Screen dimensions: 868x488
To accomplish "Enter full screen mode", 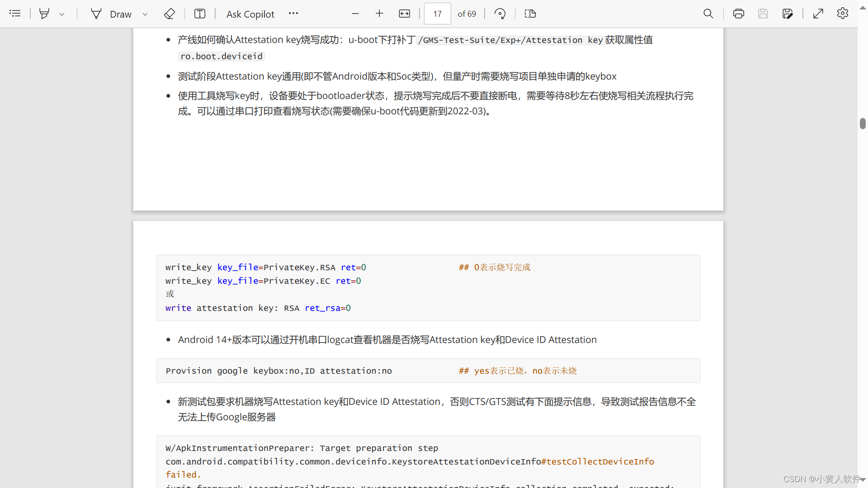I will pos(818,14).
